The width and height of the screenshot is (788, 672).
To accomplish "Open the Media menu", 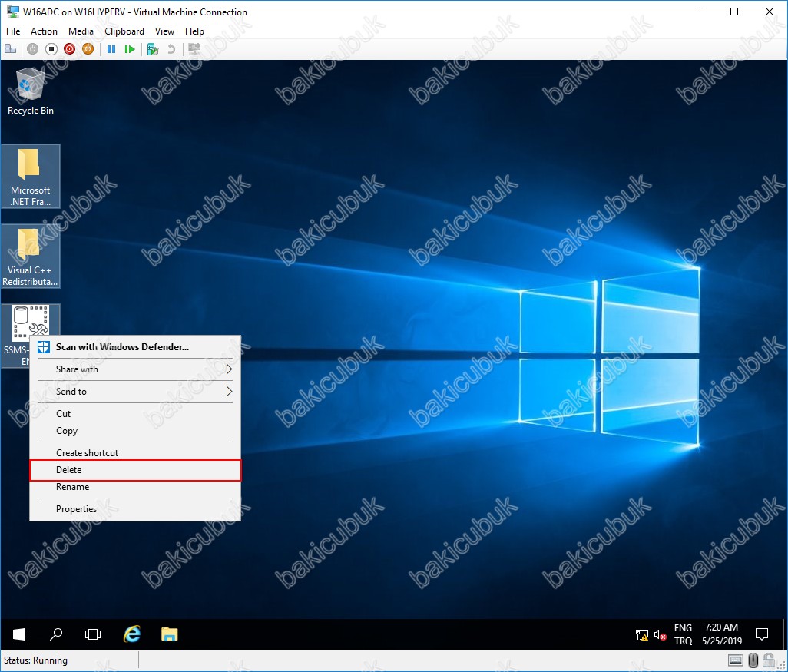I will 81,31.
